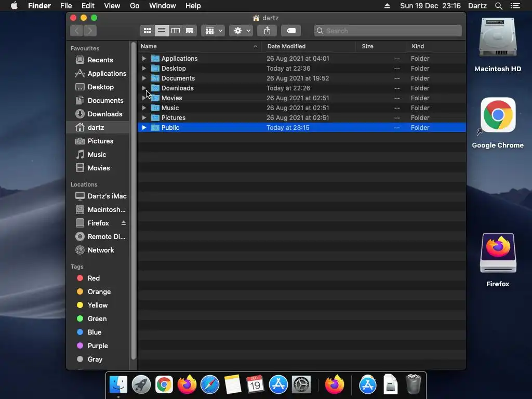The height and width of the screenshot is (399, 532).
Task: Open the dartz home in sidebar
Action: [x=98, y=128]
